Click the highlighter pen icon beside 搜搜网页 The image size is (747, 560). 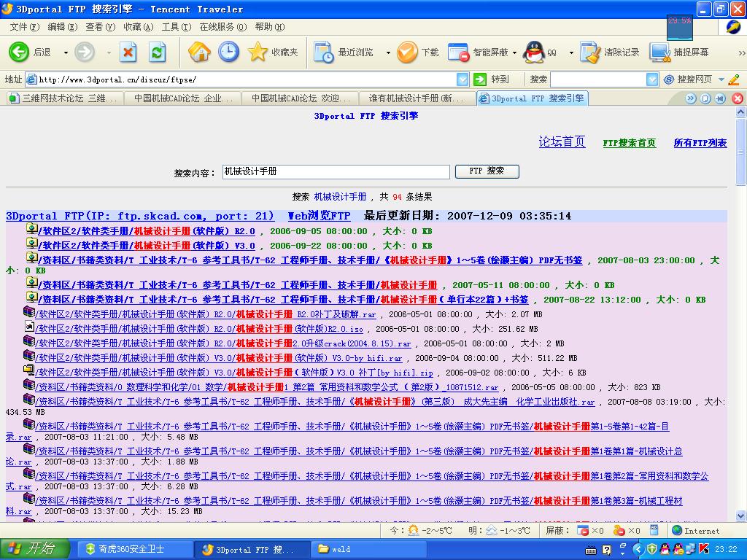pyautogui.click(x=734, y=79)
